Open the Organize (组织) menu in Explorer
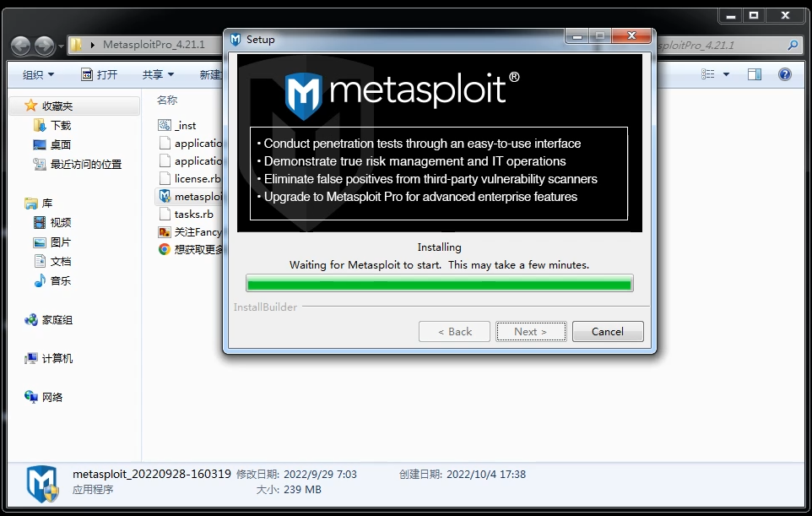This screenshot has height=516, width=812. click(38, 74)
